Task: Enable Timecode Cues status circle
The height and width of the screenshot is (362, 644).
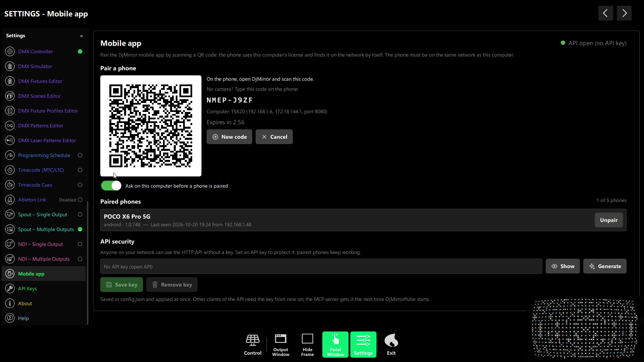Action: click(80, 185)
